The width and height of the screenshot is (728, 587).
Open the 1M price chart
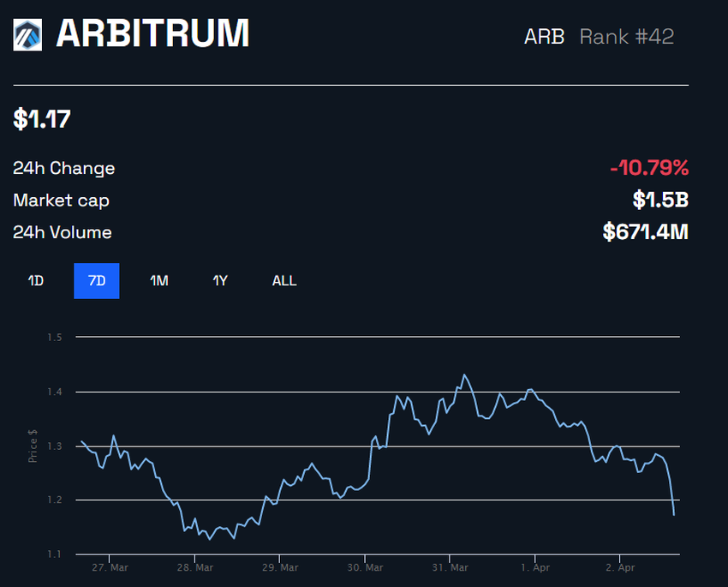pos(158,280)
